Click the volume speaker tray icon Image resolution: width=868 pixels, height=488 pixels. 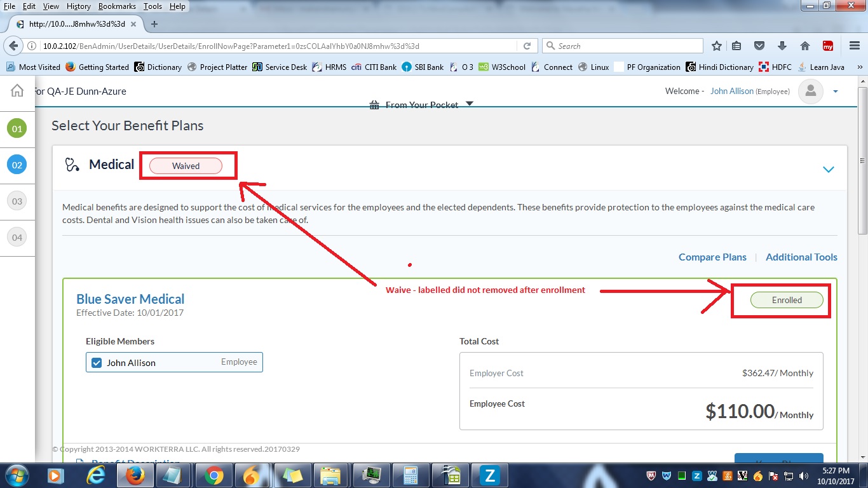click(803, 476)
